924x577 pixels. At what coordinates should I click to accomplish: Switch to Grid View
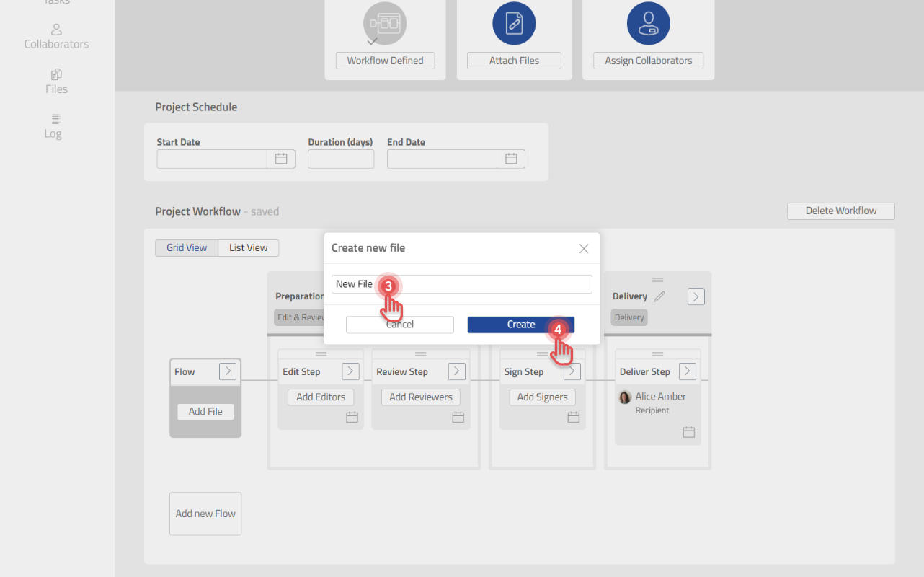pyautogui.click(x=187, y=247)
